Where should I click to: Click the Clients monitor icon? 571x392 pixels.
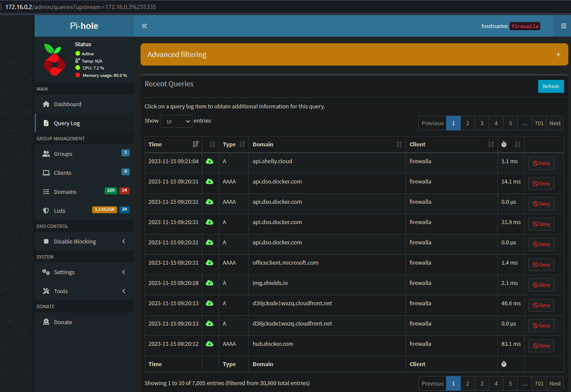click(x=46, y=173)
